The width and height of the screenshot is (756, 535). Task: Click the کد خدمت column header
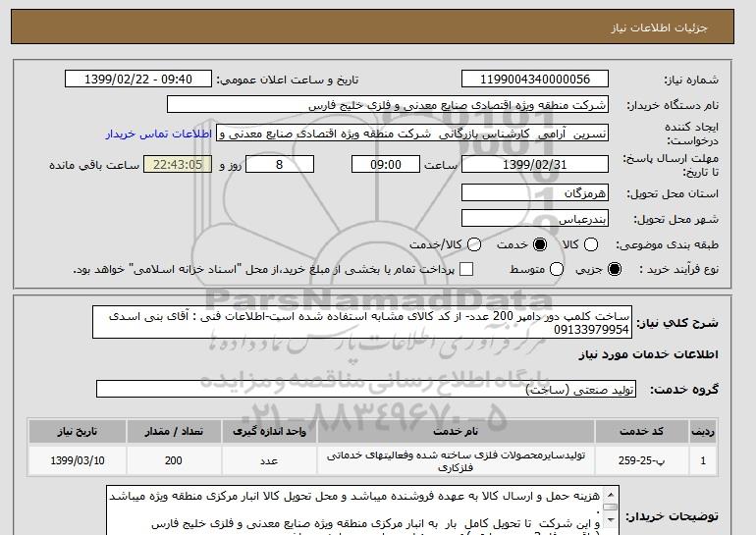pyautogui.click(x=642, y=431)
